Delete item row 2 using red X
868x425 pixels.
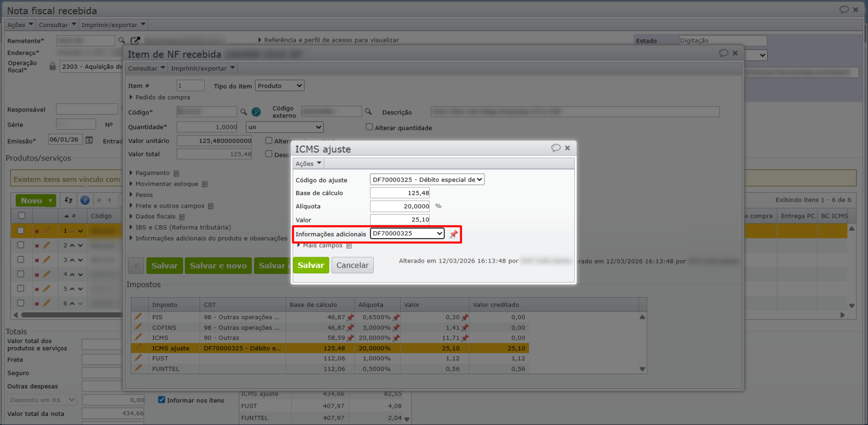point(37,246)
